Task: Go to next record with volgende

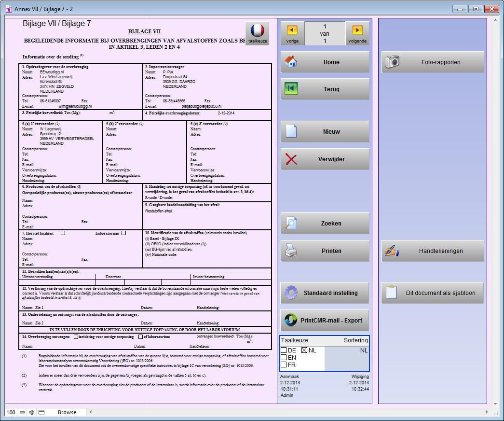Action: (357, 34)
